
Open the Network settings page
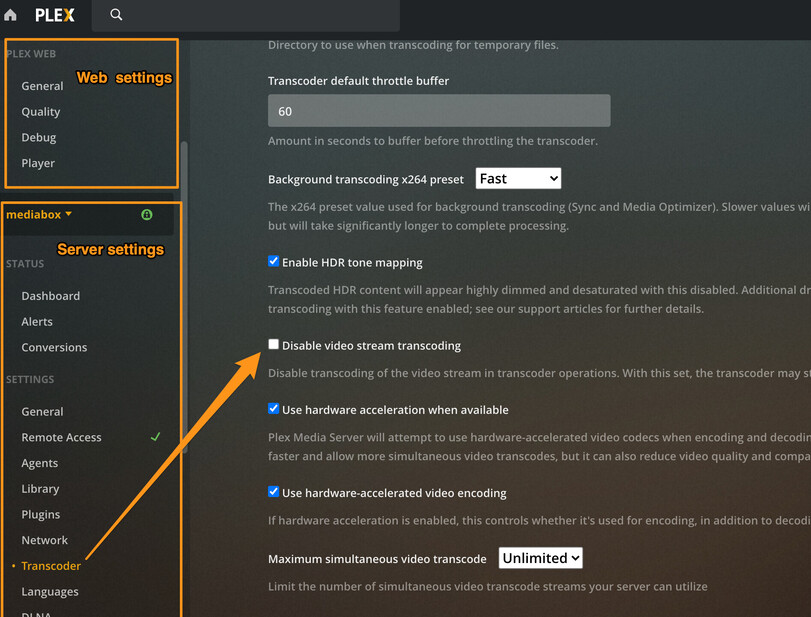[44, 540]
